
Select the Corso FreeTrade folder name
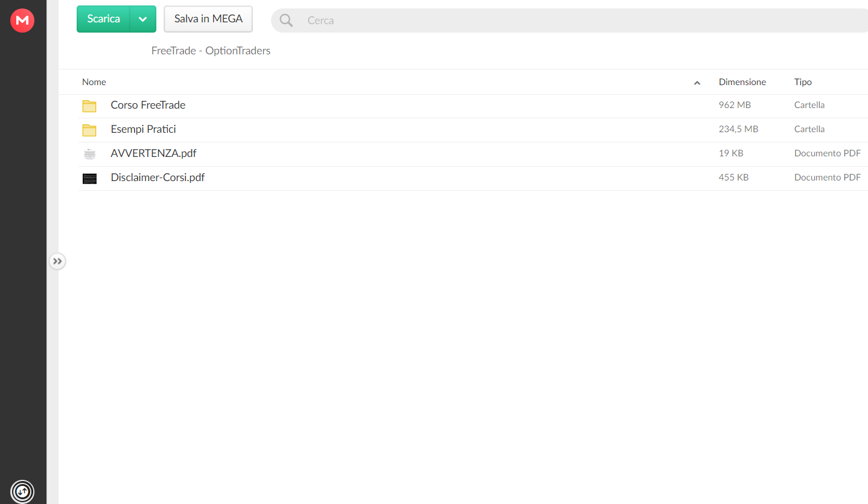click(x=148, y=105)
